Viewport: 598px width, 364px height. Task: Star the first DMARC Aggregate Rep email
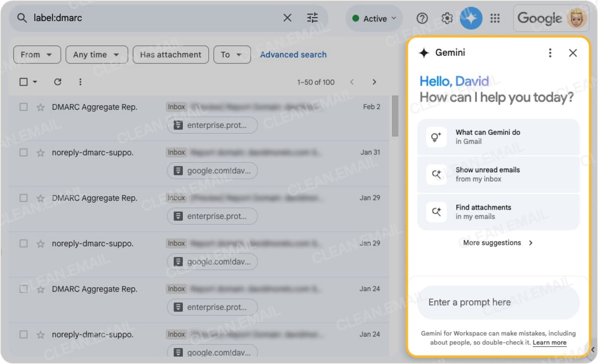pos(40,107)
